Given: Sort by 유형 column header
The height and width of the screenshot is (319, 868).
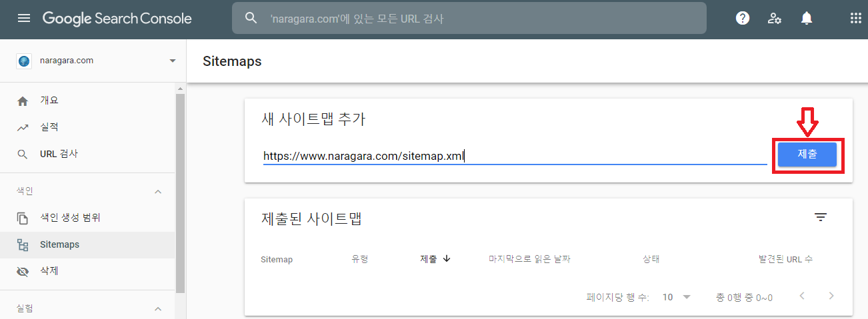Looking at the screenshot, I should [x=360, y=259].
